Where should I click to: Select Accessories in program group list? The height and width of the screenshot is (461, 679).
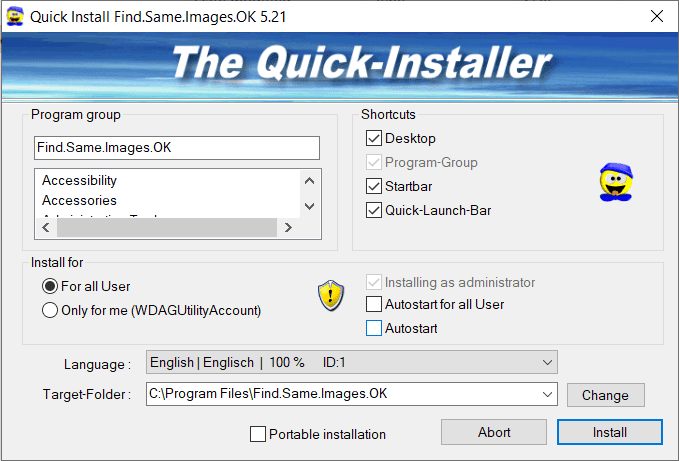coord(79,200)
